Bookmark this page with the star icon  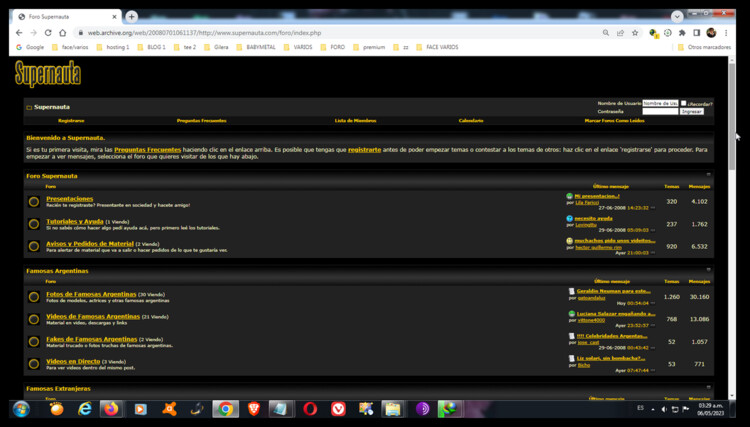pyautogui.click(x=635, y=33)
